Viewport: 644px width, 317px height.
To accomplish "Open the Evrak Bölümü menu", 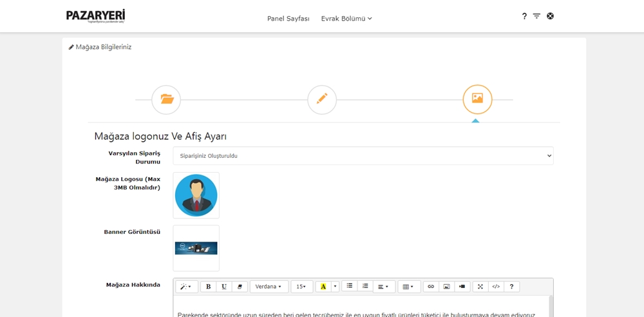I will tap(346, 19).
